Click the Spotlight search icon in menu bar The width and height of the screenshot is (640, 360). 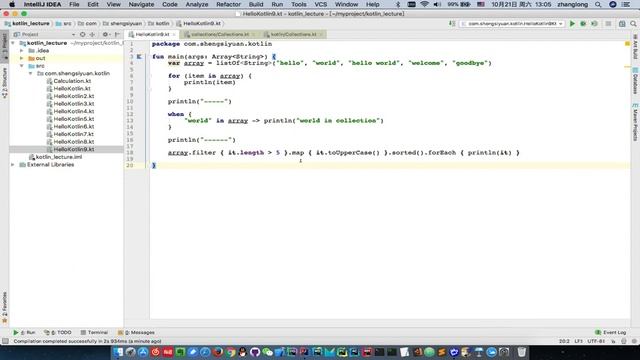(598, 4)
